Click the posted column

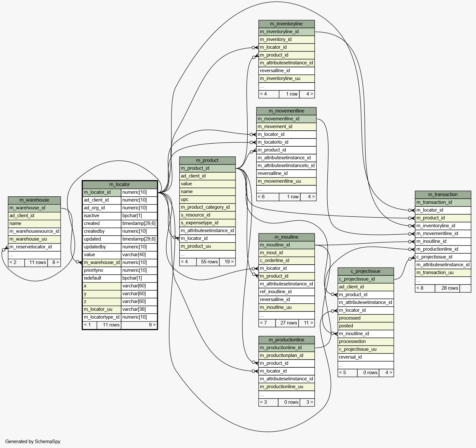(366, 326)
